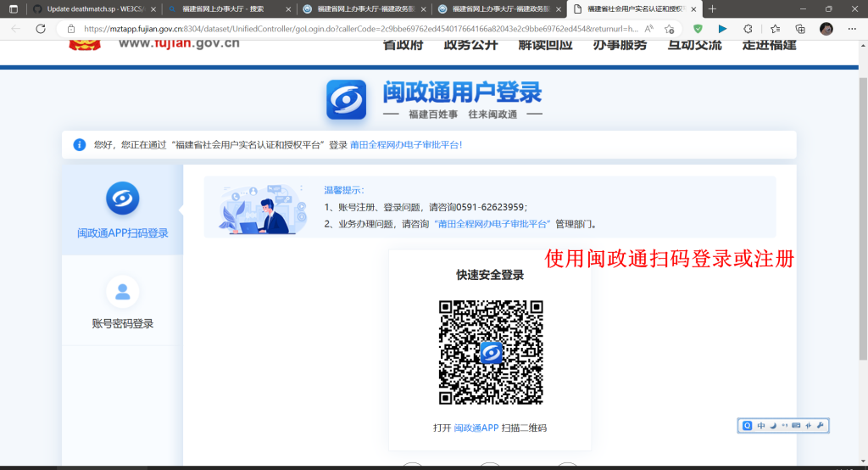Reload the current page
This screenshot has width=868, height=470.
click(41, 29)
